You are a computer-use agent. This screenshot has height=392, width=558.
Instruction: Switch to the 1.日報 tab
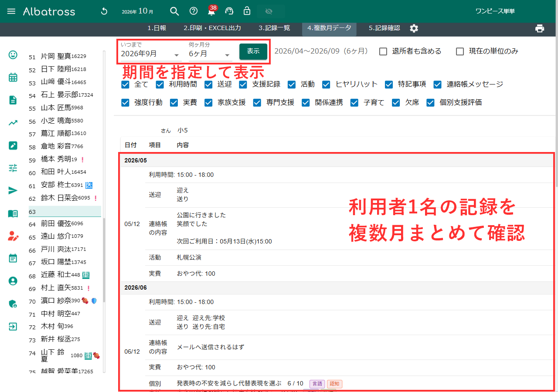point(157,28)
